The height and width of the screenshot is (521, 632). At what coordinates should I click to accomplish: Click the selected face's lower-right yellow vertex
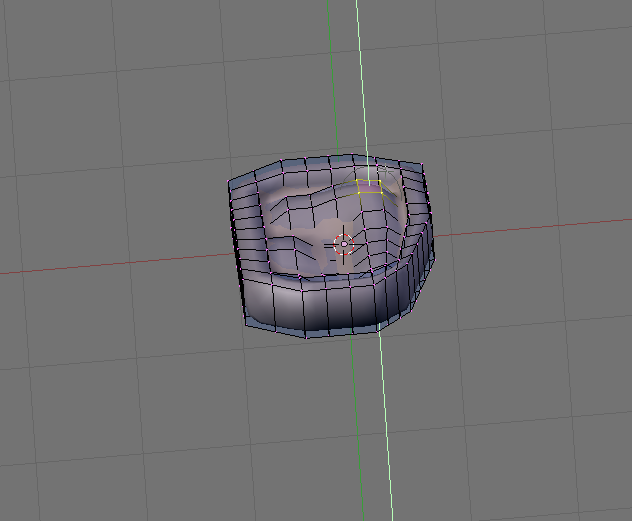[382, 193]
